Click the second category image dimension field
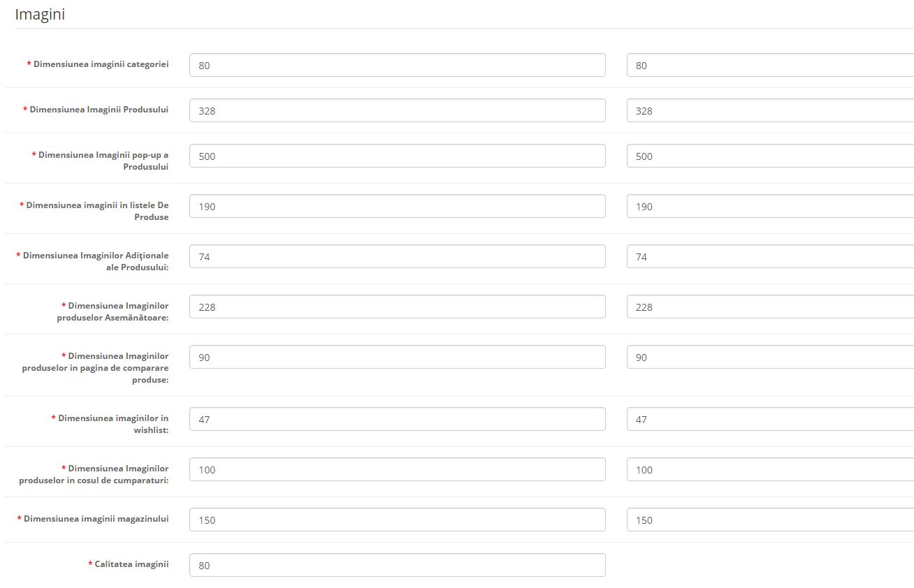The image size is (914, 588). [770, 66]
